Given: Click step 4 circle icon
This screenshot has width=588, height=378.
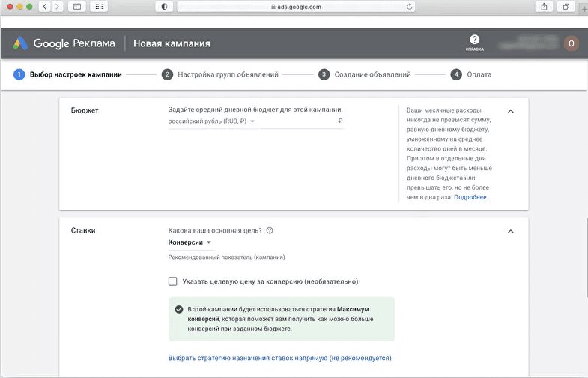Looking at the screenshot, I should coord(456,74).
